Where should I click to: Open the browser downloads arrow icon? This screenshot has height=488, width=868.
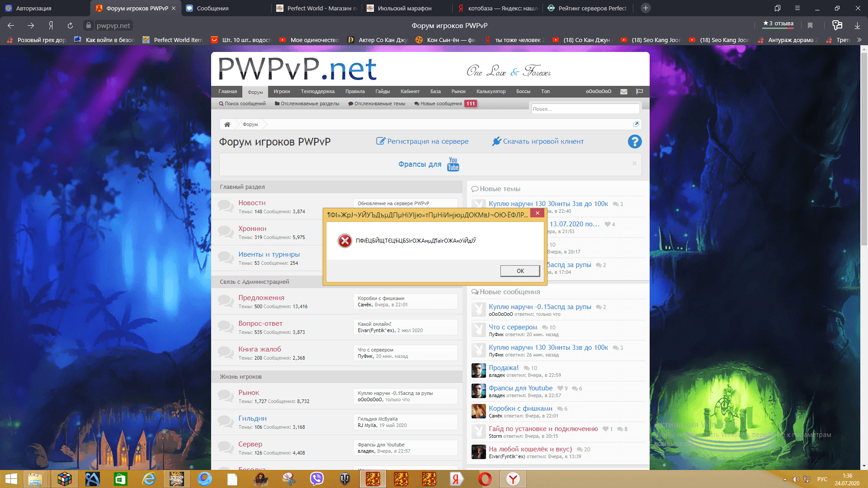(857, 25)
